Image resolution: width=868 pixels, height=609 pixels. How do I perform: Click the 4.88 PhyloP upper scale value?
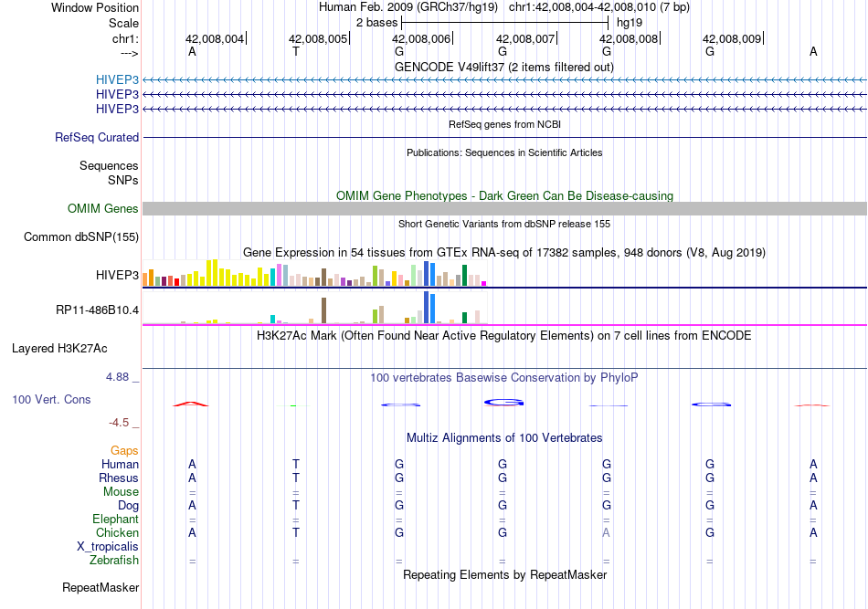[117, 377]
